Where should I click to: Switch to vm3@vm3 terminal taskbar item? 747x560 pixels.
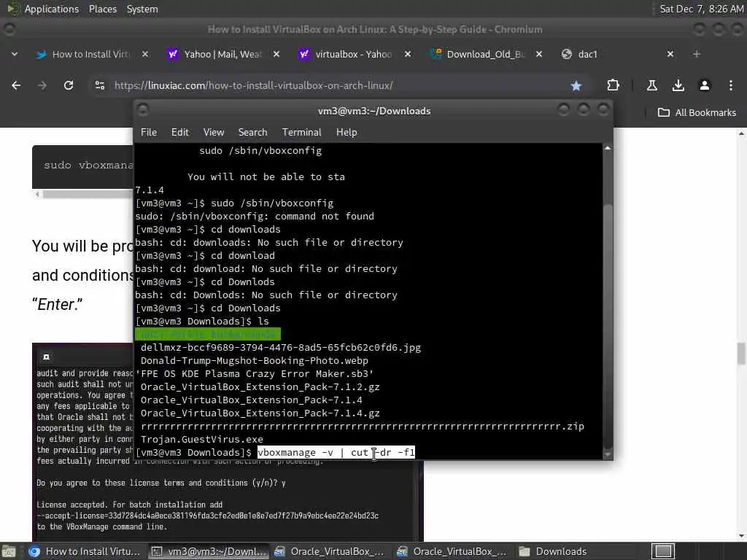(x=209, y=551)
